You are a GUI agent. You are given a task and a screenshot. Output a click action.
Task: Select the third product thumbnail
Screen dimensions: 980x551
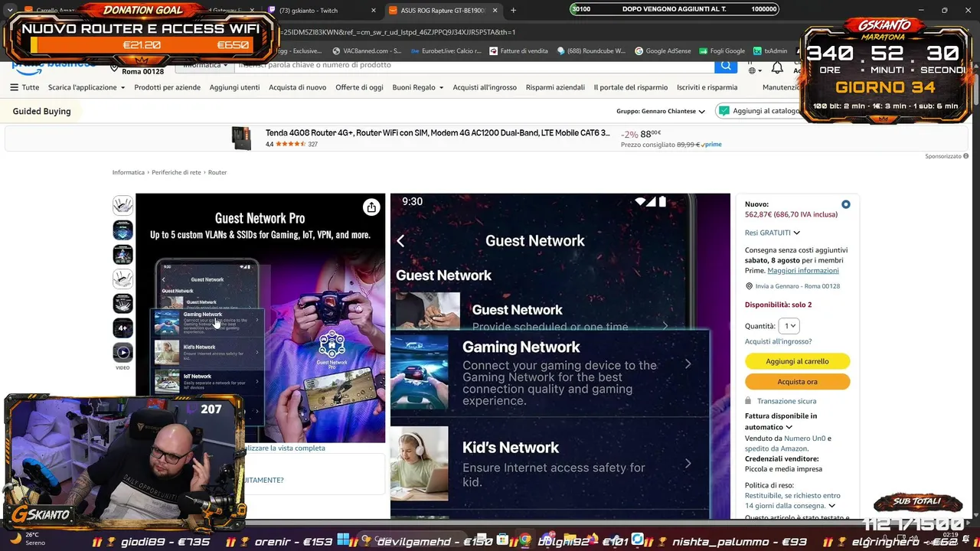tap(122, 254)
